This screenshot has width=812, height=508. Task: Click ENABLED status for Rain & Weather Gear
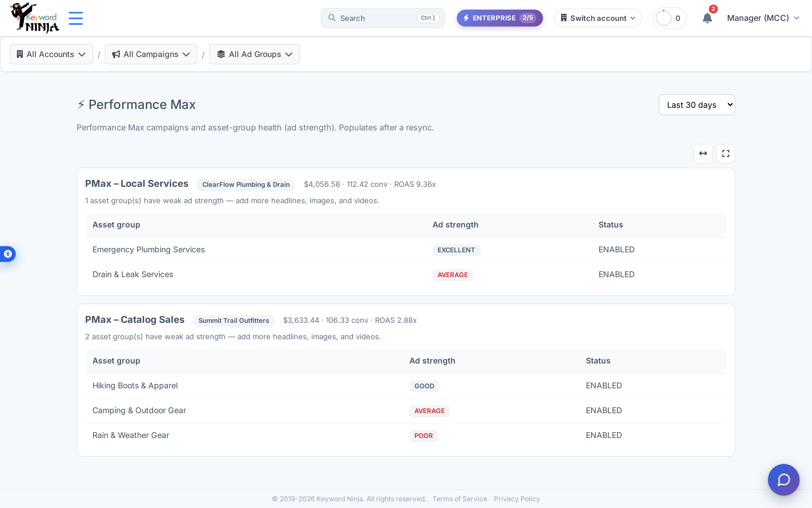[x=604, y=435]
